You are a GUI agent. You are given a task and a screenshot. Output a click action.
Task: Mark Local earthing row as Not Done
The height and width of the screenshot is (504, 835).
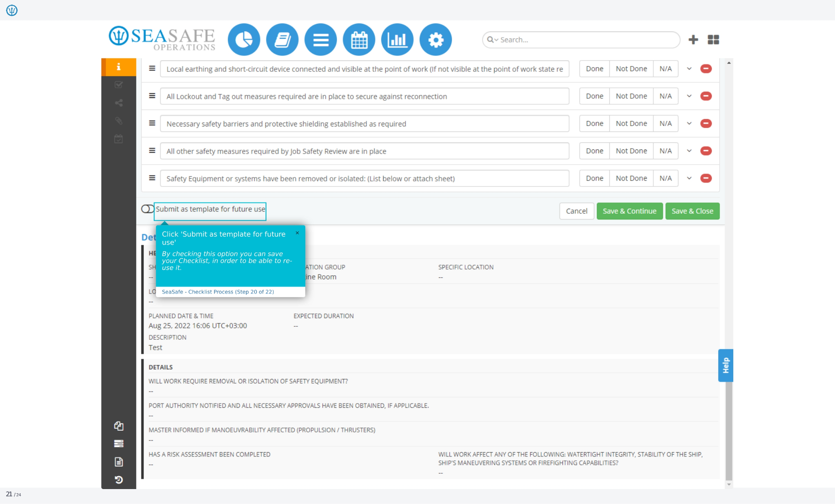pyautogui.click(x=631, y=69)
